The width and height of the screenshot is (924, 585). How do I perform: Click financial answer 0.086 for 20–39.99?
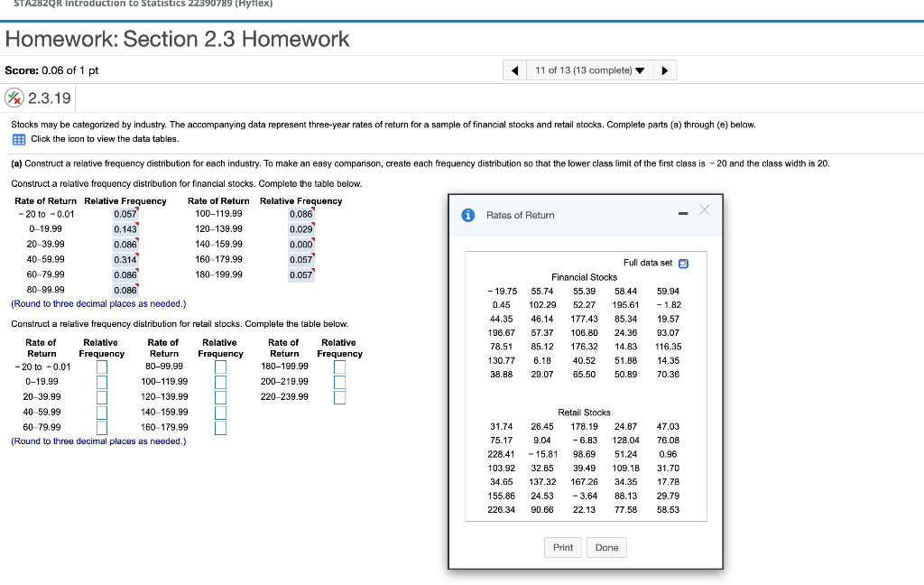tap(125, 245)
